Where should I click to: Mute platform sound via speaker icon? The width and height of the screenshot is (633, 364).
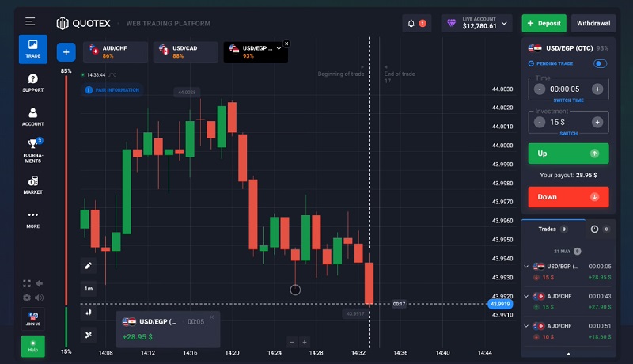point(39,298)
